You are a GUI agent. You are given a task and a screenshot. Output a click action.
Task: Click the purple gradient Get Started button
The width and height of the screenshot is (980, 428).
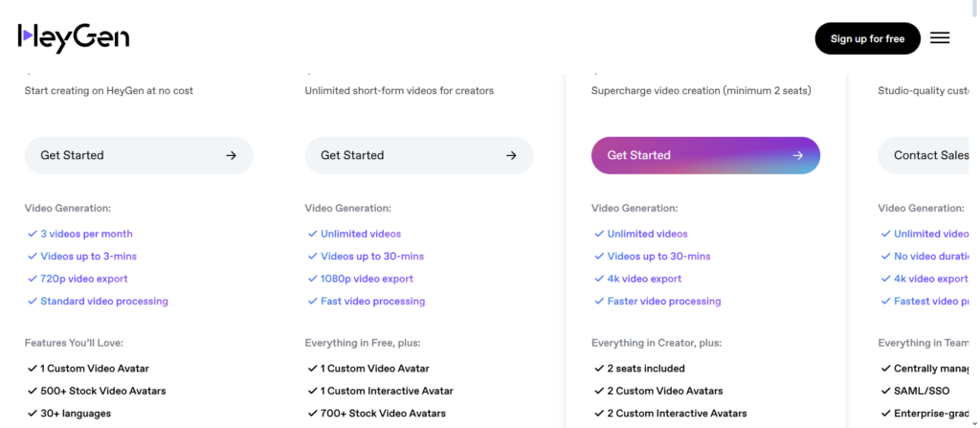point(705,155)
